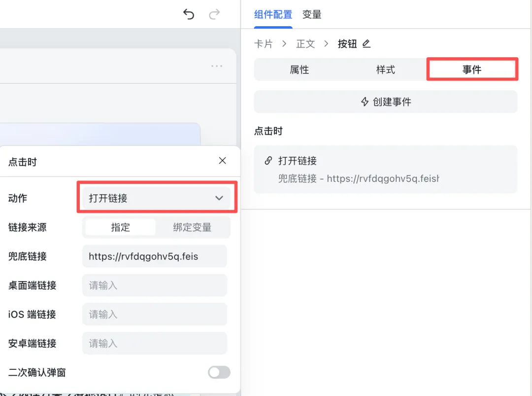Select the 属性 tab
Viewport: 532px width, 396px height.
tap(299, 70)
